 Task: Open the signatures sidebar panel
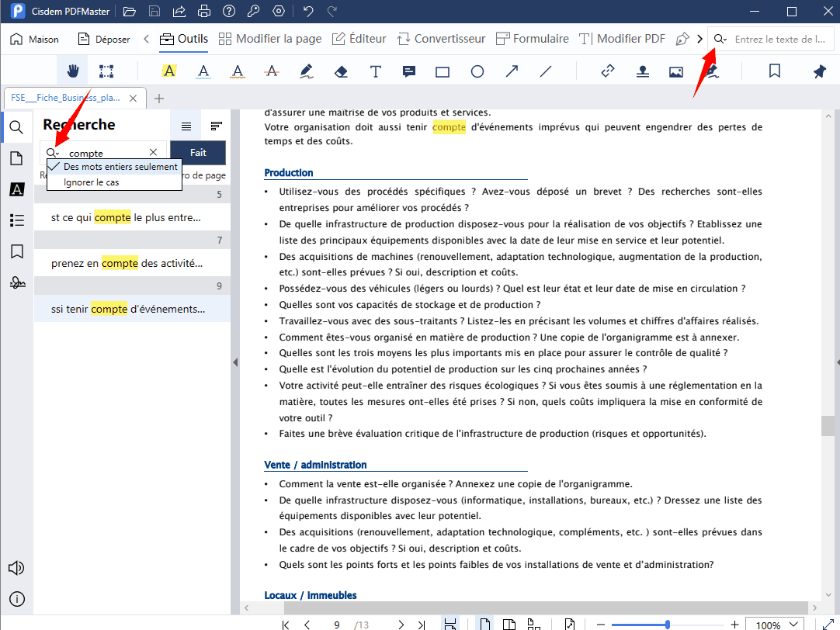[x=17, y=282]
